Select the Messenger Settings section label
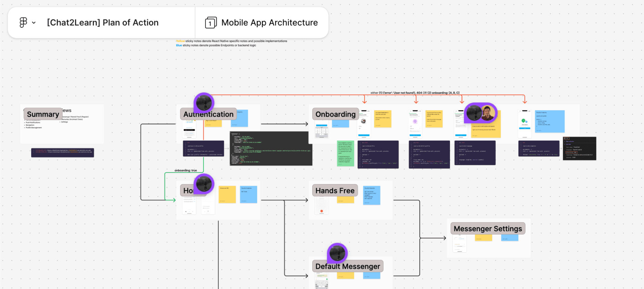This screenshot has height=289, width=644. click(x=488, y=229)
